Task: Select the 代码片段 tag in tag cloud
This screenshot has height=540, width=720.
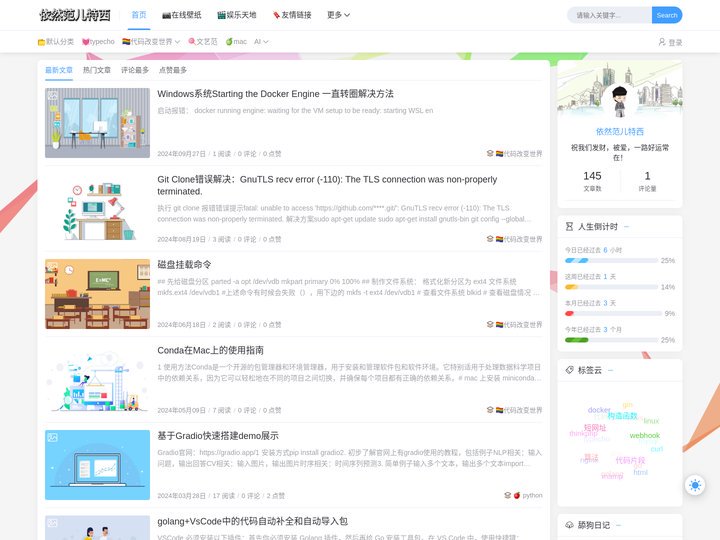Action: click(630, 460)
